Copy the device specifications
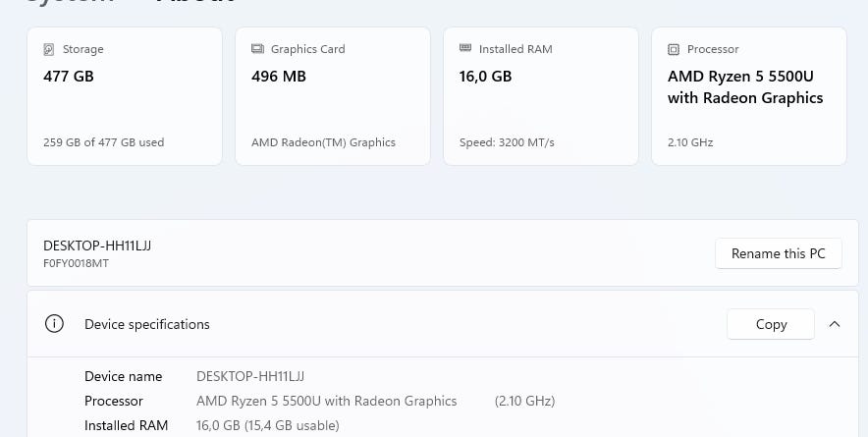Screen dimensions: 868x437 [x=771, y=324]
